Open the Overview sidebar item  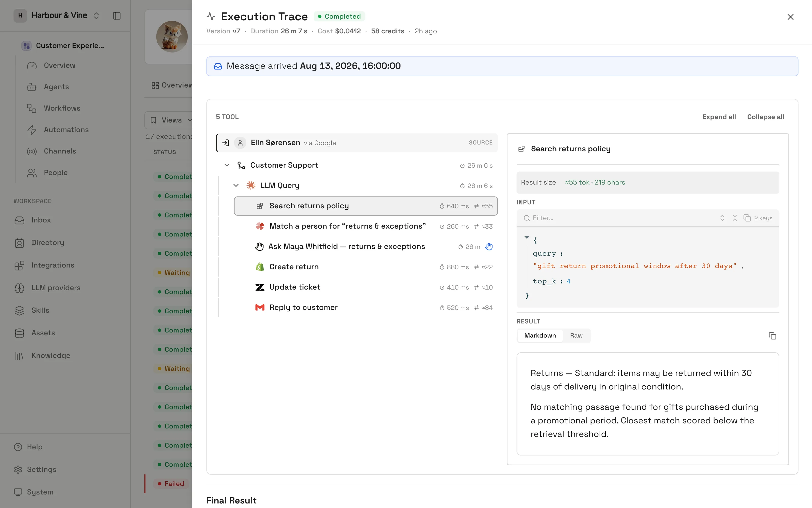pyautogui.click(x=59, y=65)
